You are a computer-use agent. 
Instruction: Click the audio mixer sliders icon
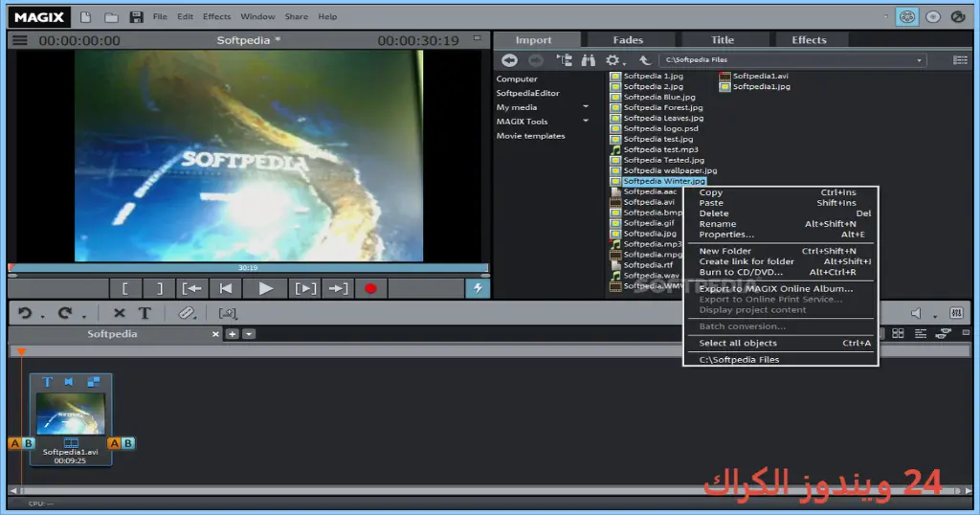(x=956, y=313)
